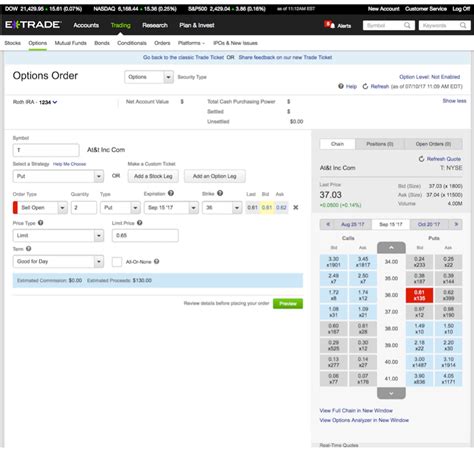
Task: Open the Term Good for Day dropdown
Action: tap(58, 261)
